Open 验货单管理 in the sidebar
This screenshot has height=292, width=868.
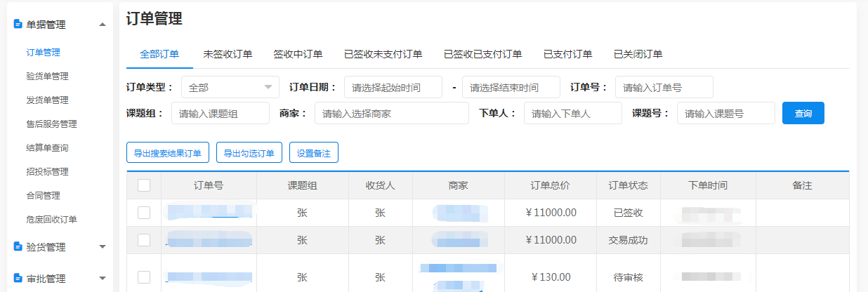tap(47, 76)
